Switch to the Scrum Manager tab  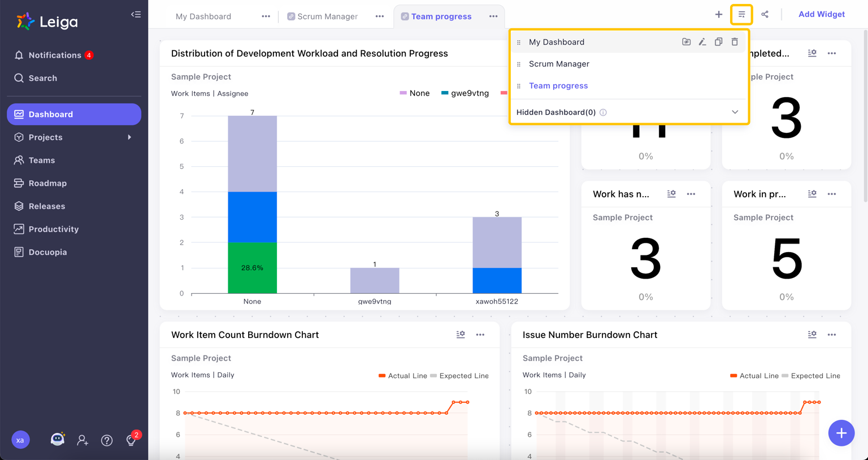[327, 16]
